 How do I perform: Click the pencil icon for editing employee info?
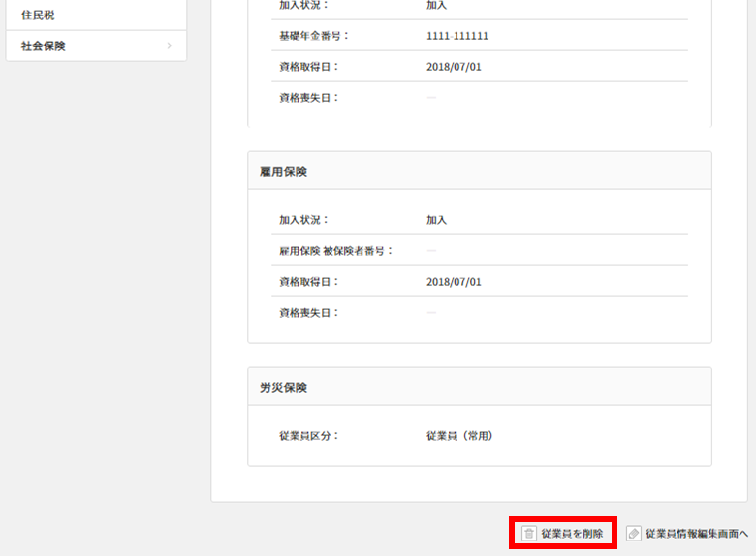coord(634,534)
